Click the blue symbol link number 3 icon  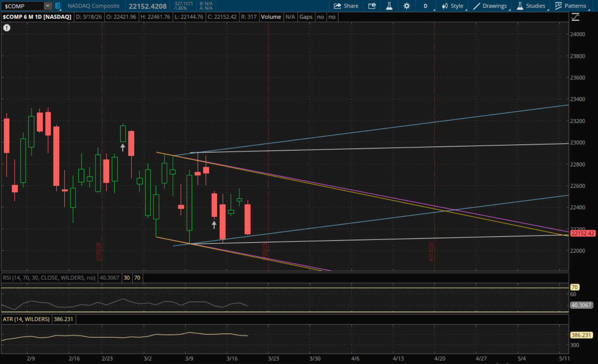[x=58, y=6]
